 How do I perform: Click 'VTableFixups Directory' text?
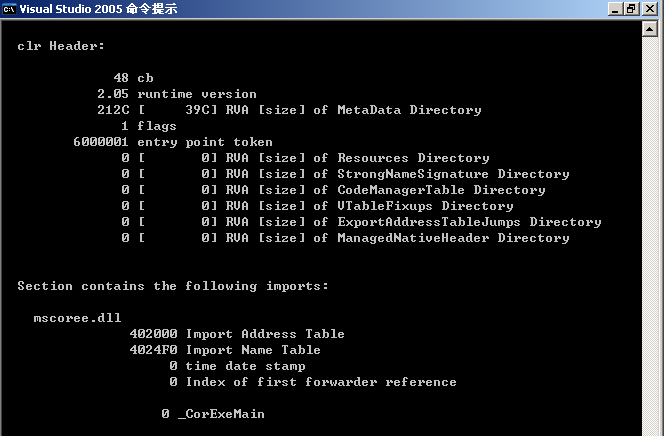[426, 206]
